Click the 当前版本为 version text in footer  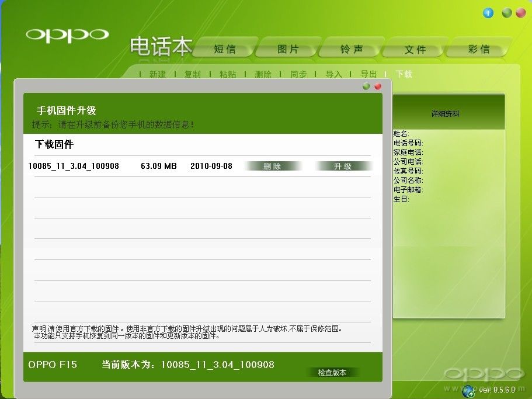pyautogui.click(x=188, y=365)
